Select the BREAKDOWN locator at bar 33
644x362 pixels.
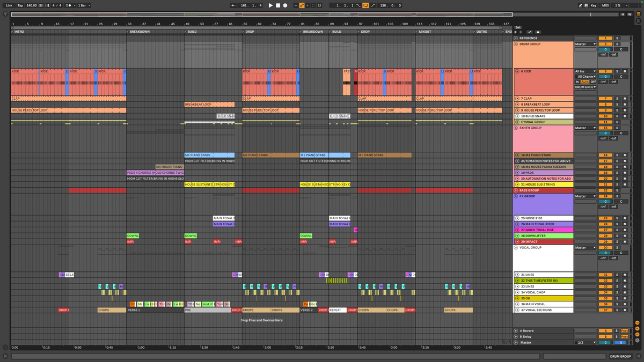138,32
